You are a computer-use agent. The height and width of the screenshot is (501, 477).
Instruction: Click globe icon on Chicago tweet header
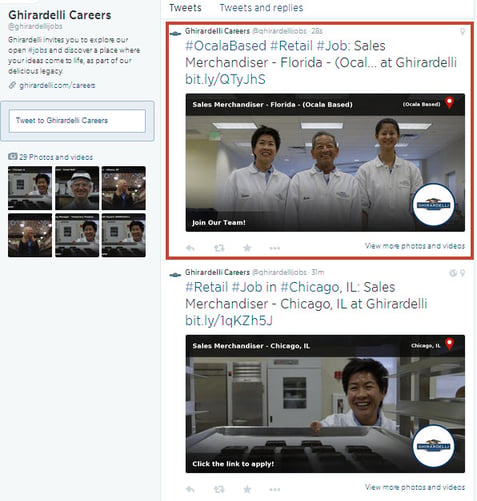tap(453, 273)
